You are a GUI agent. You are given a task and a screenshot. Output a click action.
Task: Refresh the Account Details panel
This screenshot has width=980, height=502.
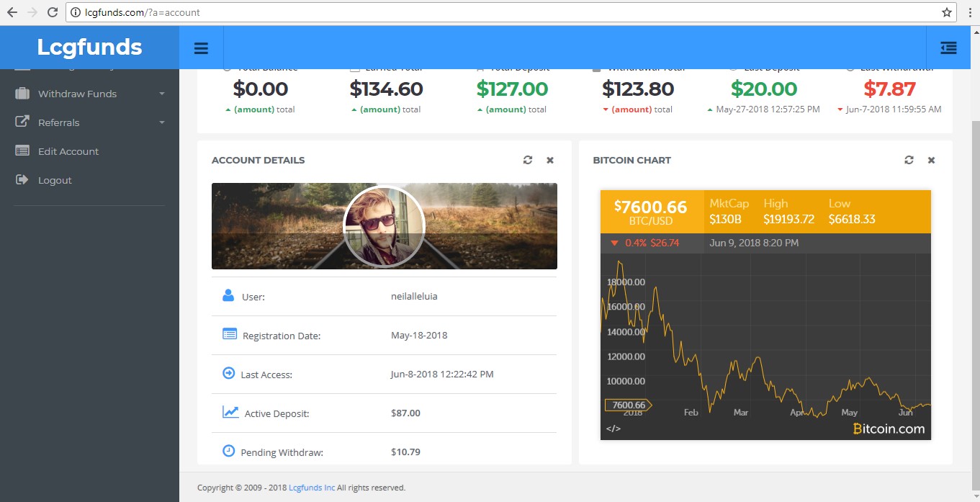(528, 160)
